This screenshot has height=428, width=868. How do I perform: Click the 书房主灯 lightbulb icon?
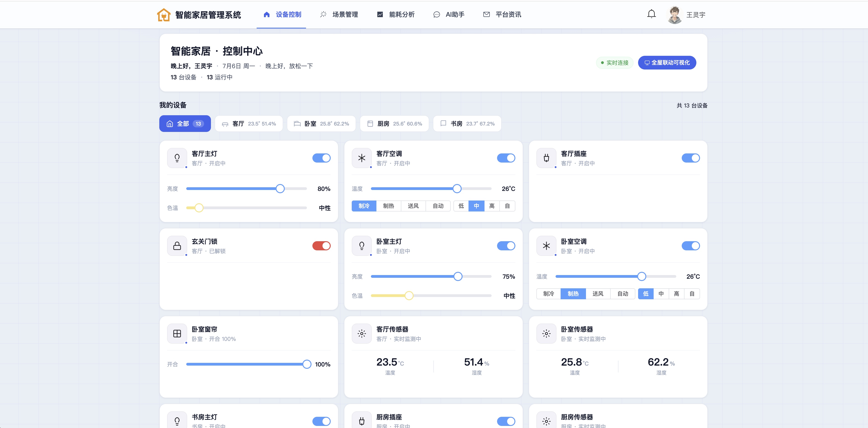[177, 421]
